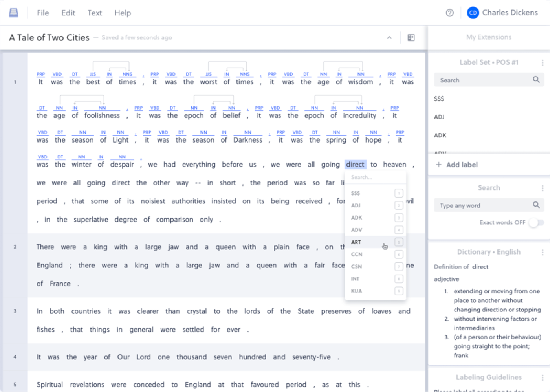
Task: Click sentence number 2 in the gutter
Action: tap(15, 247)
